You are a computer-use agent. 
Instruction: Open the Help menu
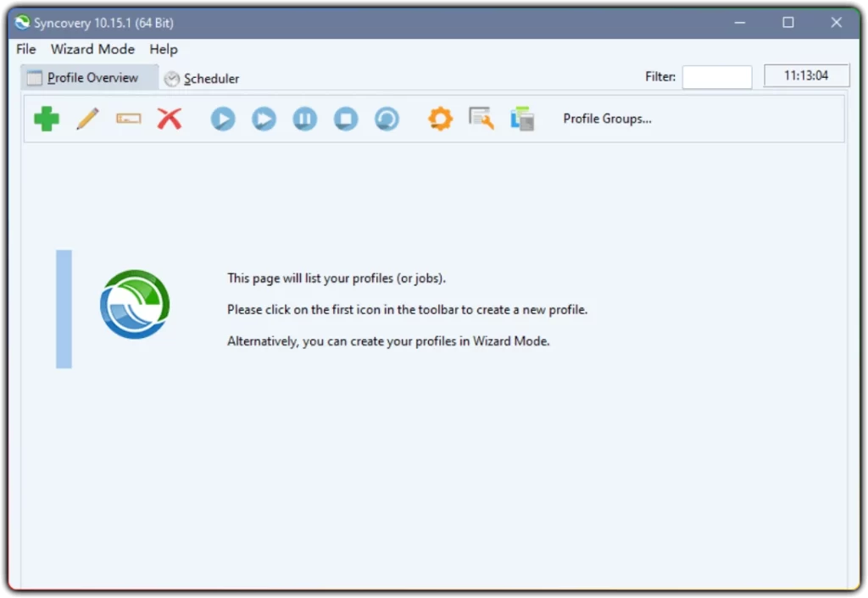(x=163, y=49)
